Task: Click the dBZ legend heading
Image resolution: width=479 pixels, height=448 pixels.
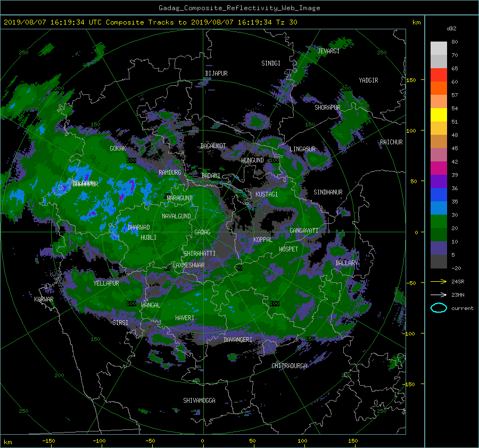Action: pyautogui.click(x=451, y=28)
